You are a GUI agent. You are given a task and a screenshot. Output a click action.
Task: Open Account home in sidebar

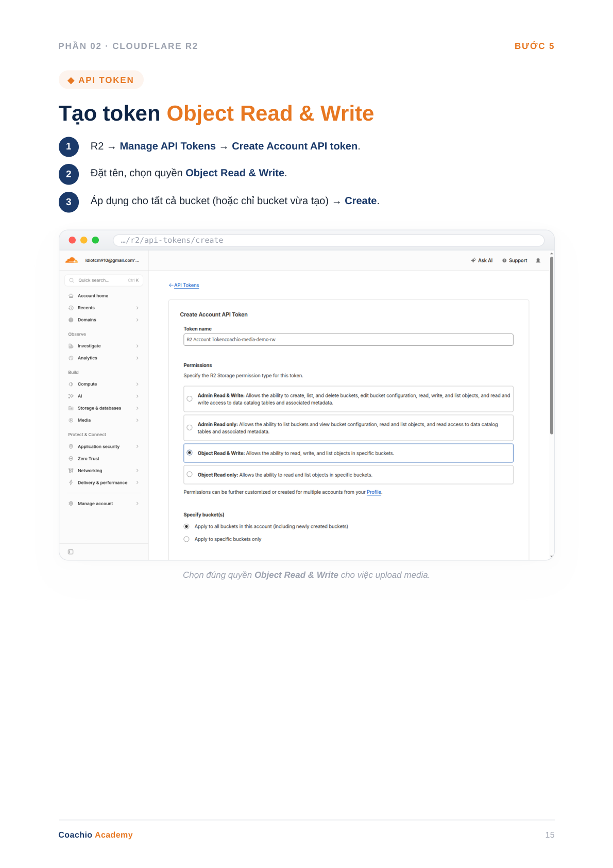[x=93, y=296]
